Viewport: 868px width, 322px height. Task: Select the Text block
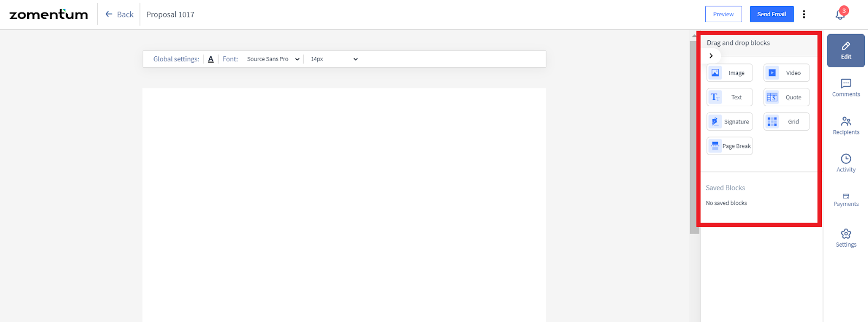[x=730, y=97]
